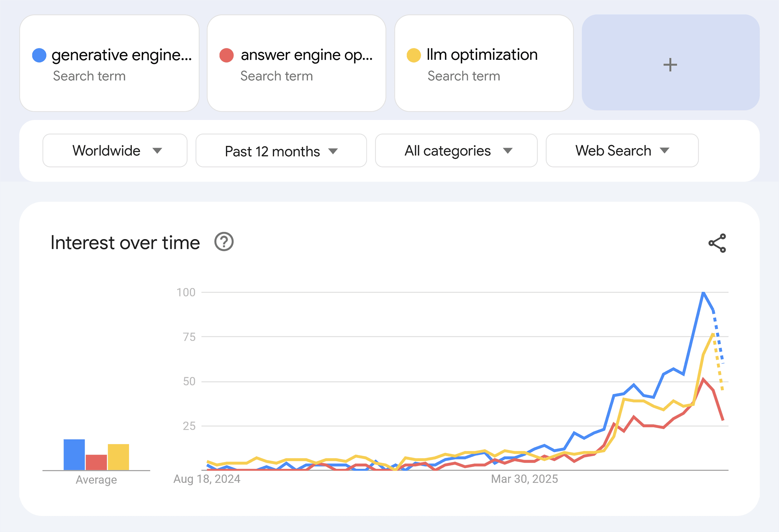
Task: Click the blue dot for generative engine term
Action: 39,55
